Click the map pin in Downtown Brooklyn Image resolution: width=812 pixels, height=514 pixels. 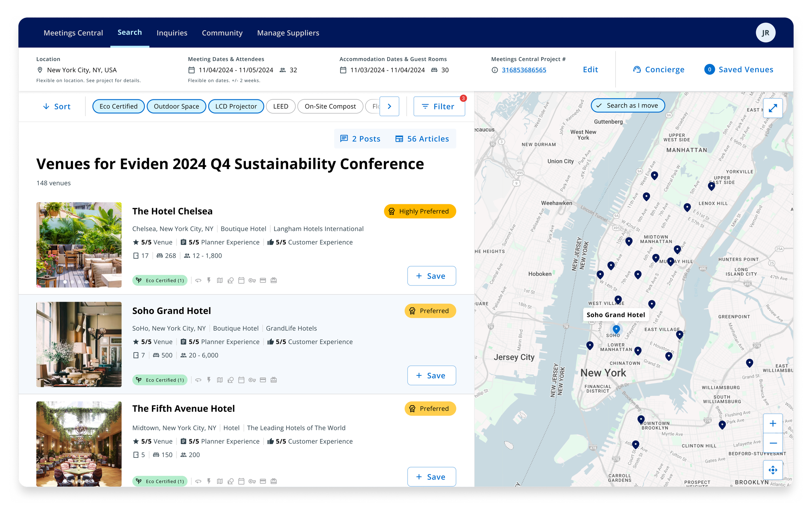point(641,420)
